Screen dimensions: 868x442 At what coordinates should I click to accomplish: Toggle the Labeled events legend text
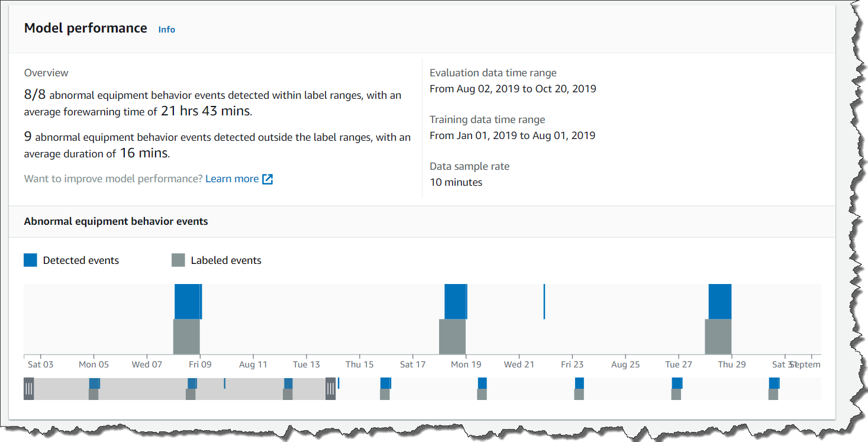coord(225,260)
